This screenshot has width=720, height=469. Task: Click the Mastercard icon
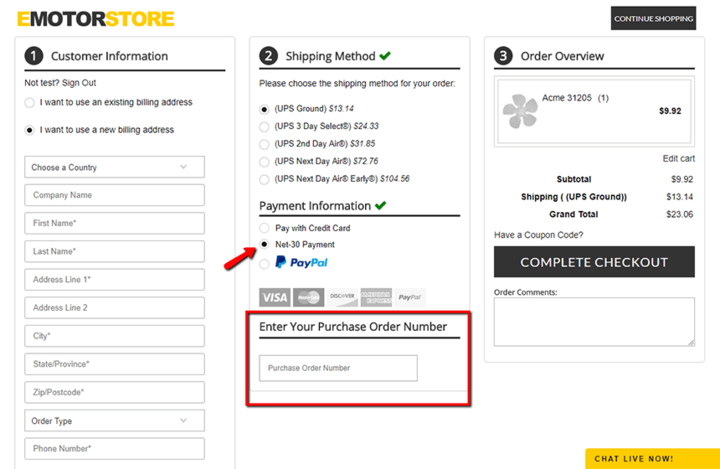(x=309, y=297)
